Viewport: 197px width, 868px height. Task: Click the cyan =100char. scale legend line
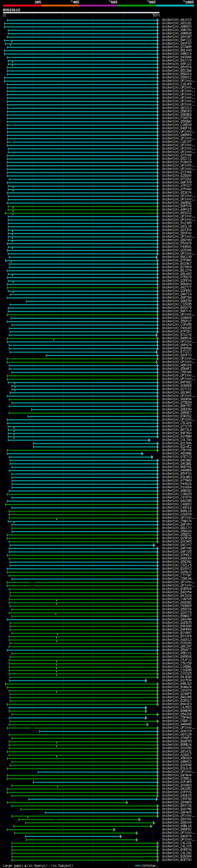(138, 865)
